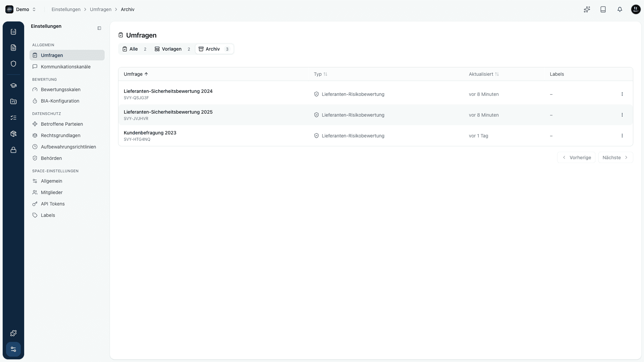This screenshot has height=362, width=644.
Task: Open the notifications bell
Action: pos(620,9)
